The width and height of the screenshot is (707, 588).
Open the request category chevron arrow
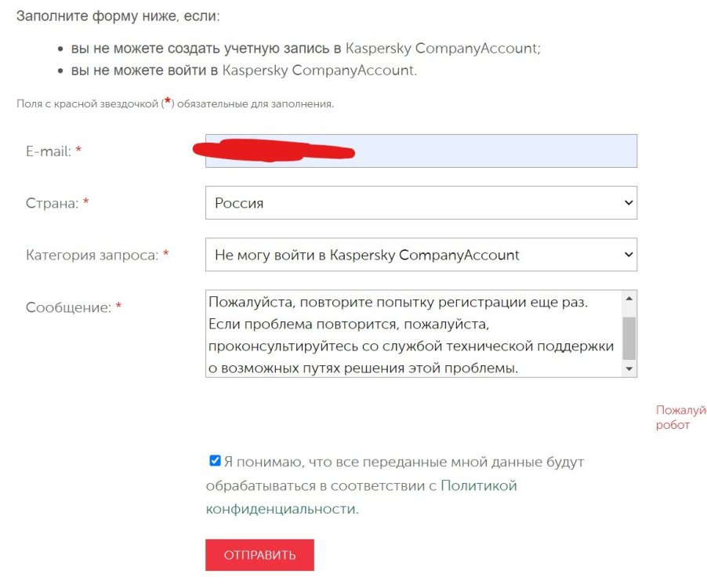pos(628,255)
